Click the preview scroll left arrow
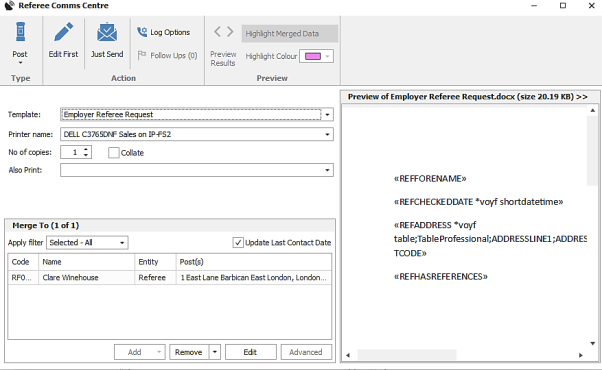Screen dimensions: 602x370 click(x=348, y=355)
